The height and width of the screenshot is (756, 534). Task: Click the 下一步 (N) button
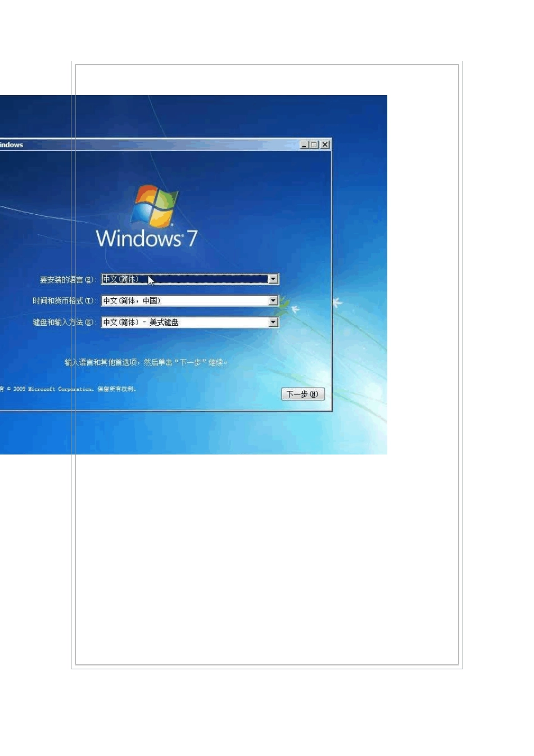pyautogui.click(x=303, y=394)
